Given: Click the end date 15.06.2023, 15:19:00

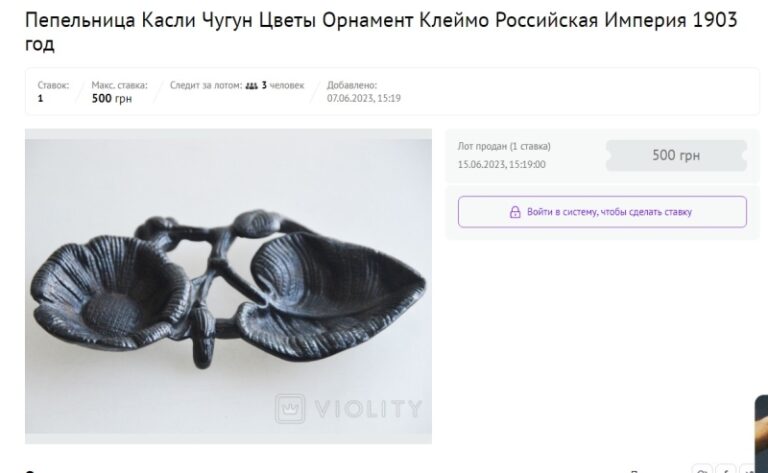Looking at the screenshot, I should coord(502,165).
